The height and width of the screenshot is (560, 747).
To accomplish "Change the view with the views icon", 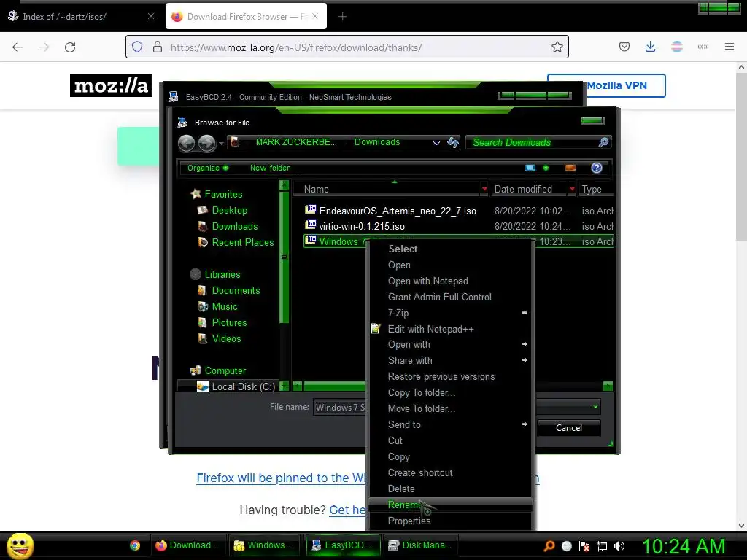I will 530,168.
